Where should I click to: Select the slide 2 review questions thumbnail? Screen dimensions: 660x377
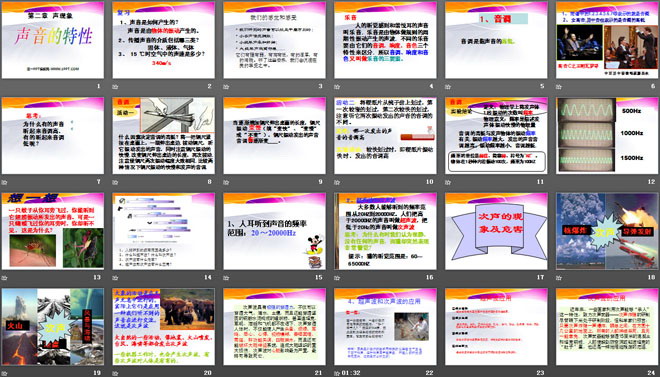point(163,40)
